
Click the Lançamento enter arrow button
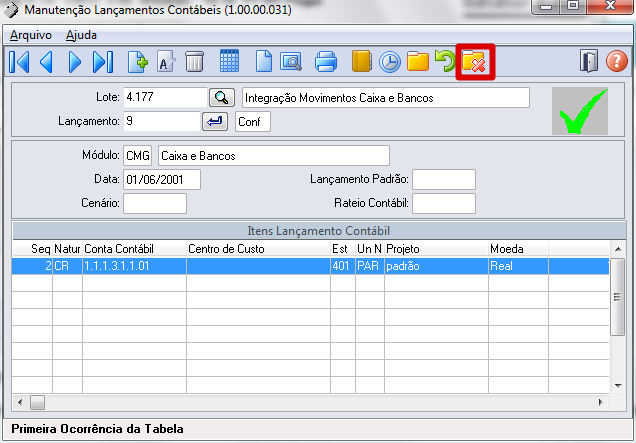(x=215, y=121)
